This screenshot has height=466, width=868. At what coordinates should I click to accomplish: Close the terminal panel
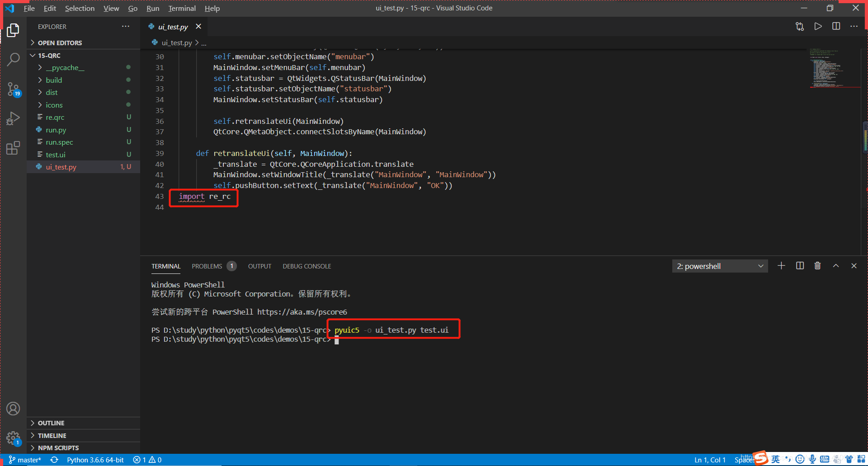coord(854,266)
